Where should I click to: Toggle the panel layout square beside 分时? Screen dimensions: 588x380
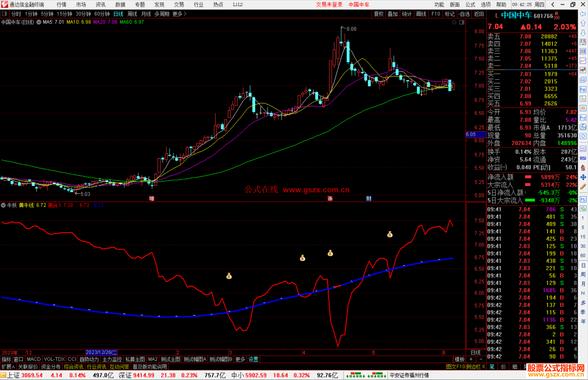5,14
